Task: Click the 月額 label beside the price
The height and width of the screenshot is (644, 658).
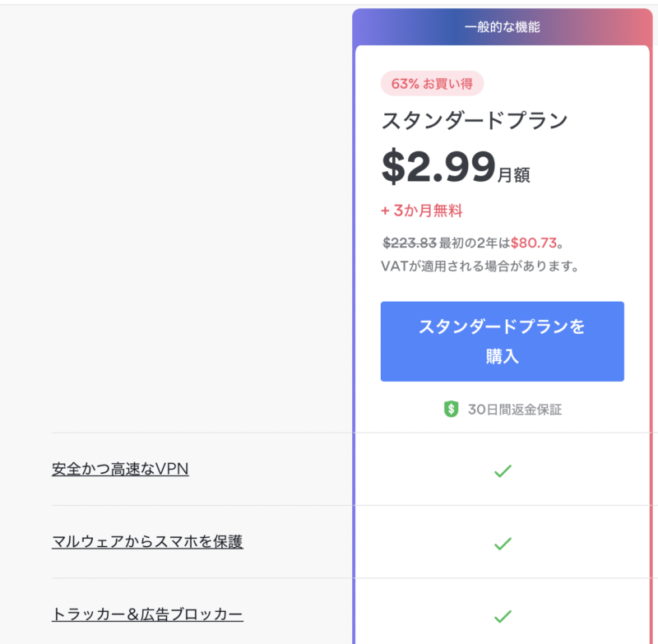Action: tap(513, 174)
